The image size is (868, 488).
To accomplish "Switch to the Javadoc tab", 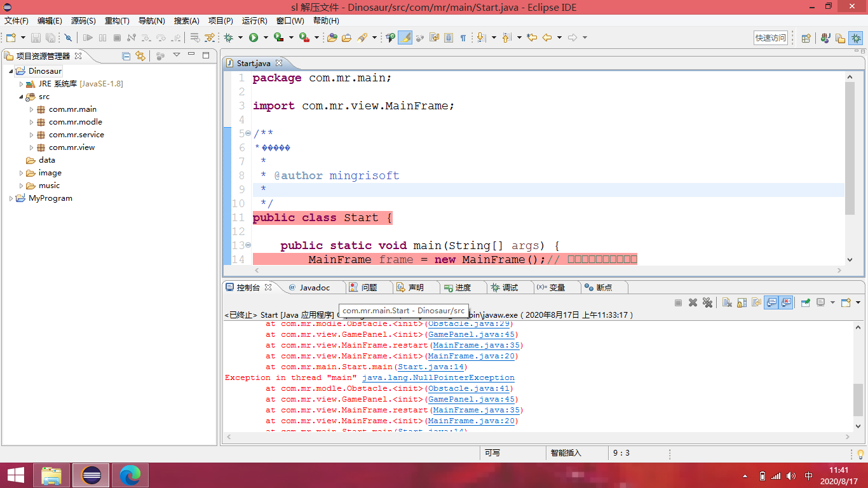I will 309,287.
